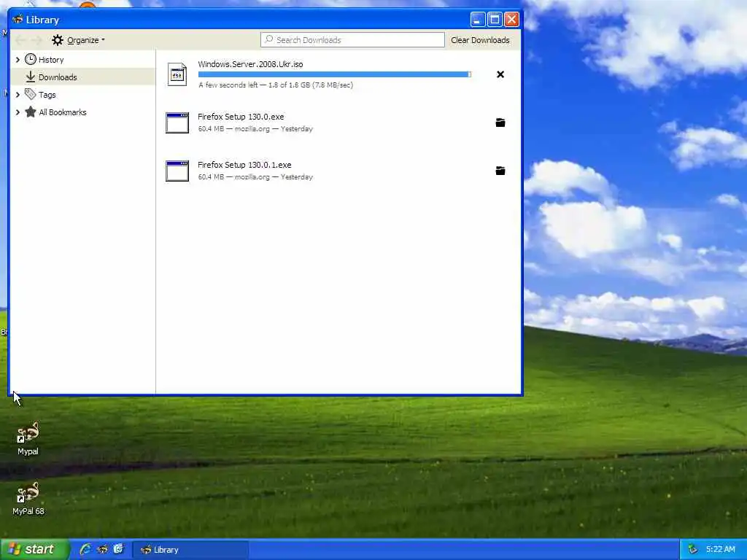
Task: Click the details line under Firefox Setup 130.0.1.exe
Action: pyautogui.click(x=255, y=176)
